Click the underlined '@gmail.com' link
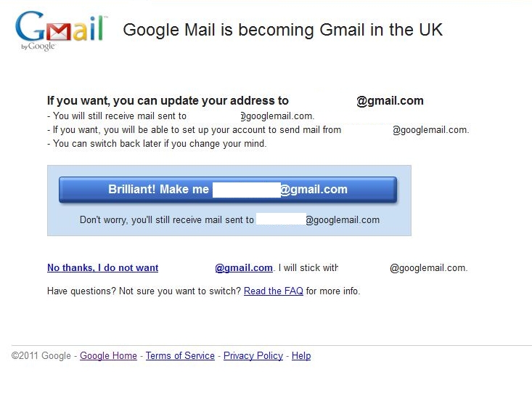The image size is (532, 420). (x=244, y=267)
